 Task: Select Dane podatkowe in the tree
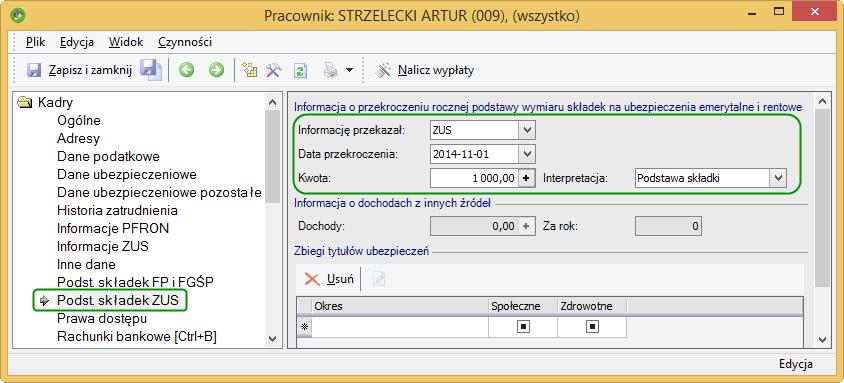pos(108,157)
